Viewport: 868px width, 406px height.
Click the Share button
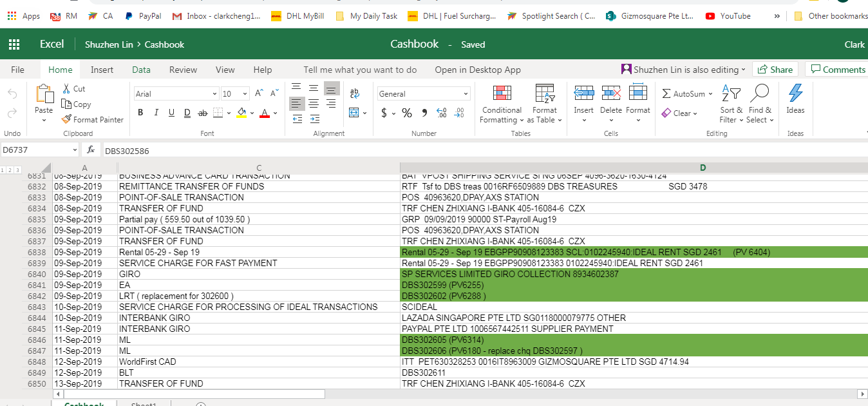coord(775,70)
